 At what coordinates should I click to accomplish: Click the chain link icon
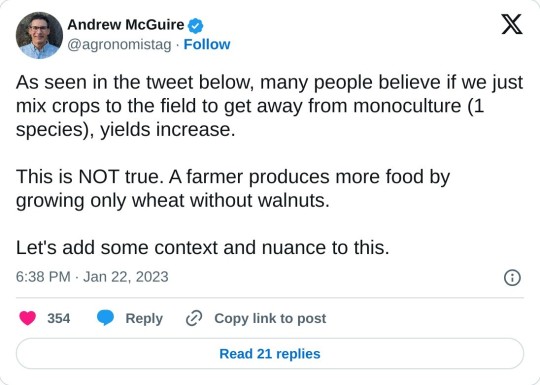(194, 318)
